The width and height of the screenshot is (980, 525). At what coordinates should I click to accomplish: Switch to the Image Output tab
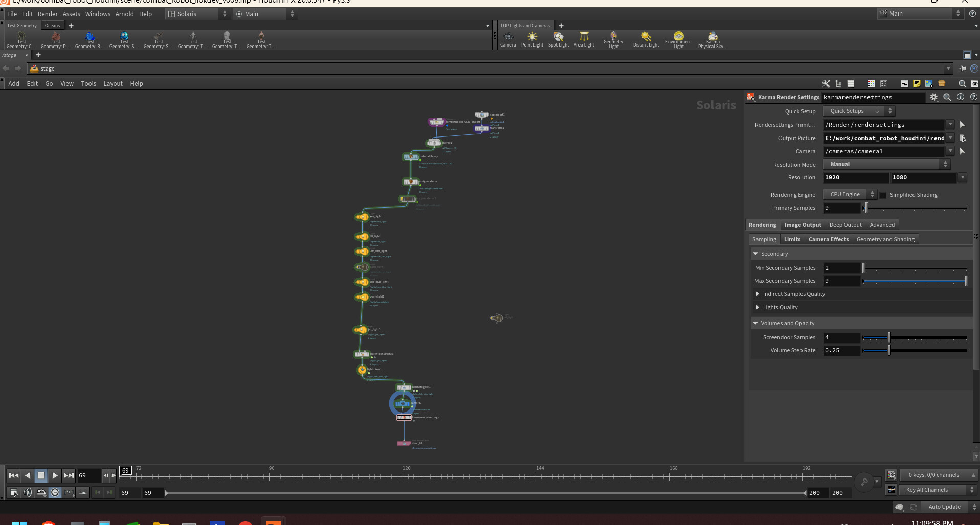point(803,225)
